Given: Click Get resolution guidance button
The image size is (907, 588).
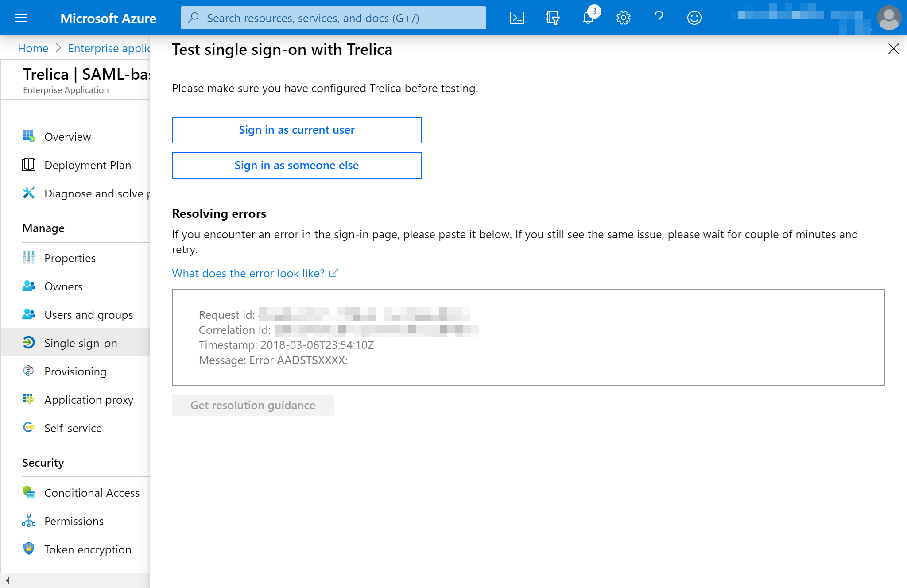Looking at the screenshot, I should (x=252, y=405).
